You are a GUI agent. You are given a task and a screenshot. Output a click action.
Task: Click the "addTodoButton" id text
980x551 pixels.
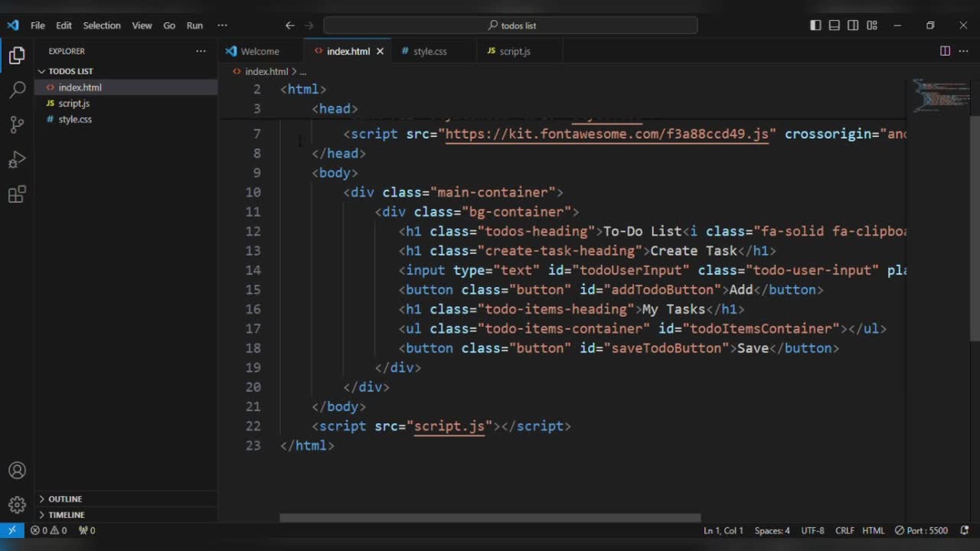pos(661,290)
